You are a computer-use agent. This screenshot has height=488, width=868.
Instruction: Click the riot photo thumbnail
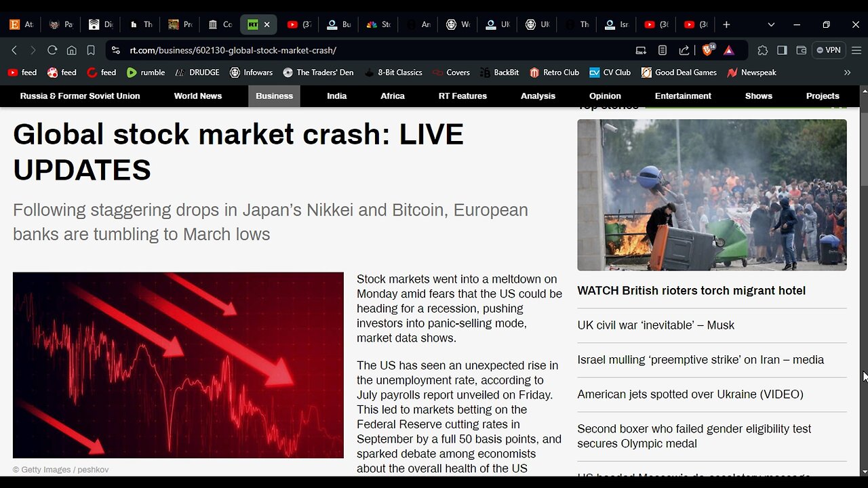(x=712, y=195)
